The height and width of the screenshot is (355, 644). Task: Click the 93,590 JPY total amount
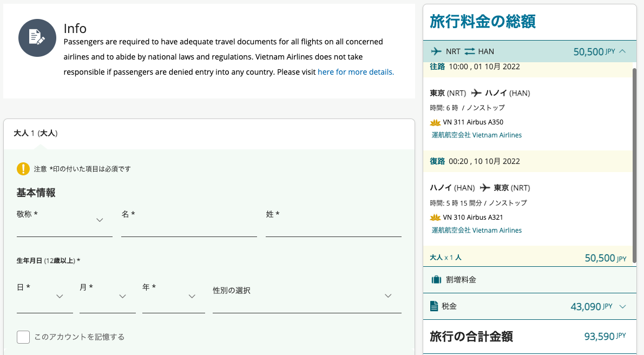[605, 337]
